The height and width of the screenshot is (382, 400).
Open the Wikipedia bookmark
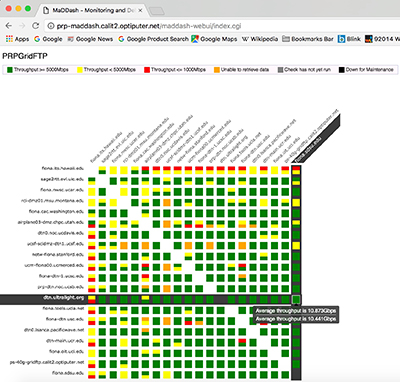point(260,39)
